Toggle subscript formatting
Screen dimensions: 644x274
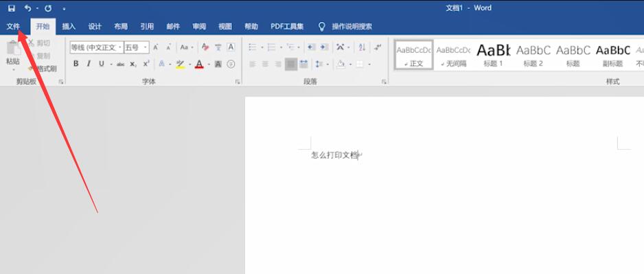tap(133, 64)
